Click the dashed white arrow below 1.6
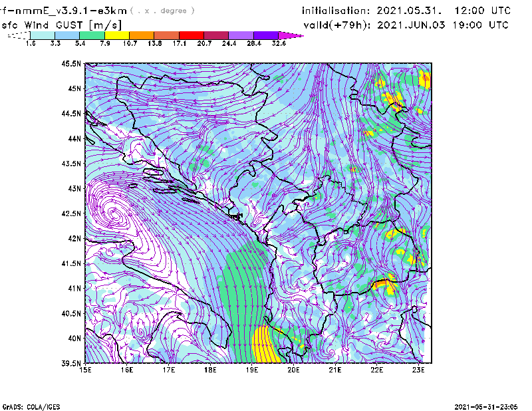Viewport: 532px width, 411px height. coord(19,35)
